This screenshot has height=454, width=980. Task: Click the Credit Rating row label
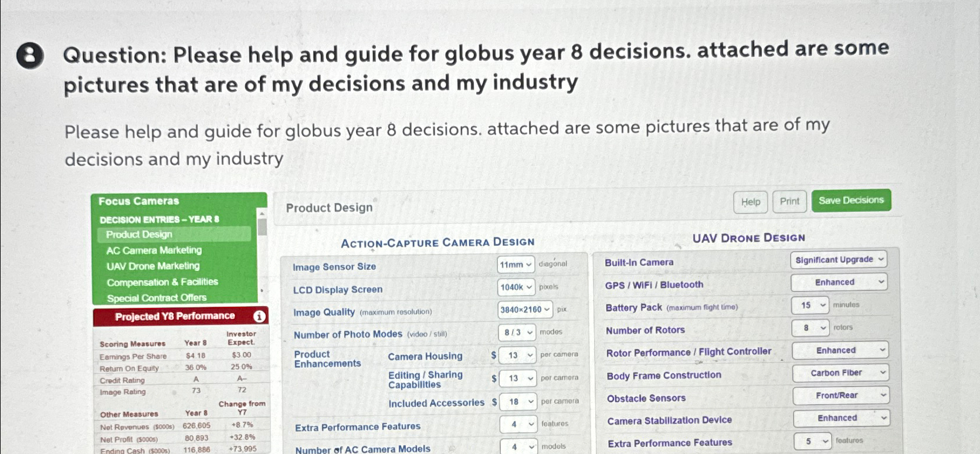[122, 380]
